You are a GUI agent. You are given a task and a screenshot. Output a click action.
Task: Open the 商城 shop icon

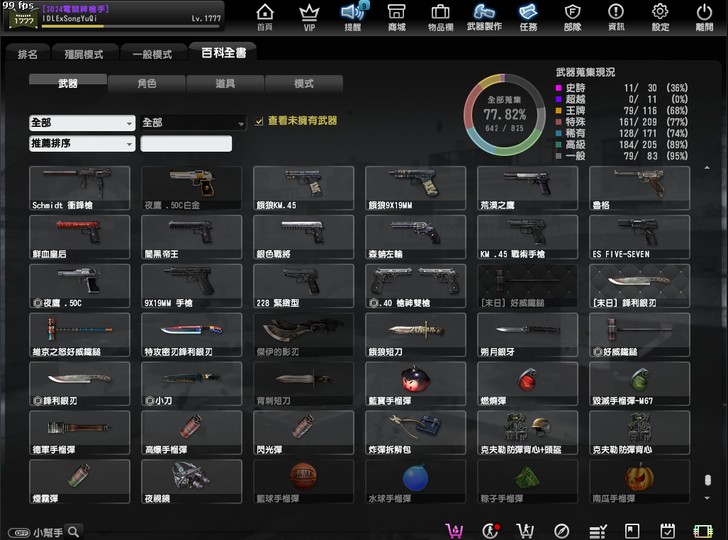point(397,17)
